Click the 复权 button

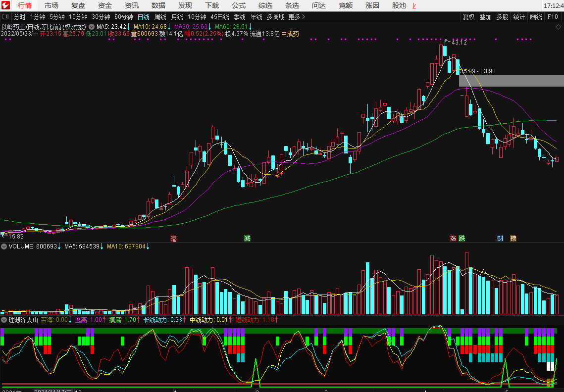469,17
